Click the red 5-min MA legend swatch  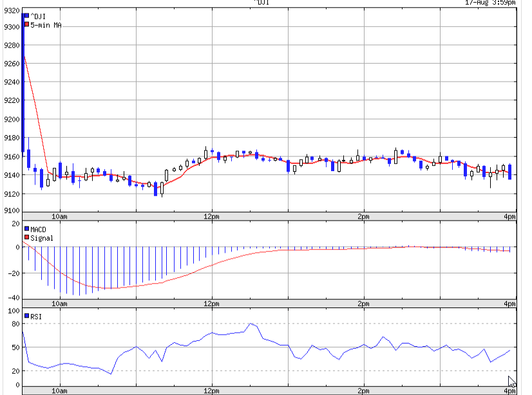[27, 24]
